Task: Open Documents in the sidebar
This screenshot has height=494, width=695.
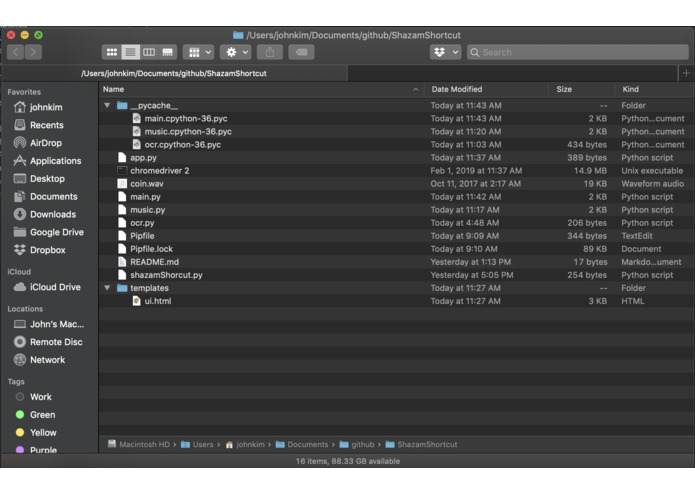Action: [54, 196]
